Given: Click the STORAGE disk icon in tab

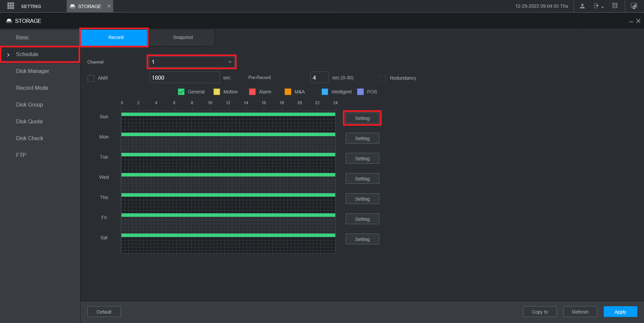Looking at the screenshot, I should click(x=72, y=6).
